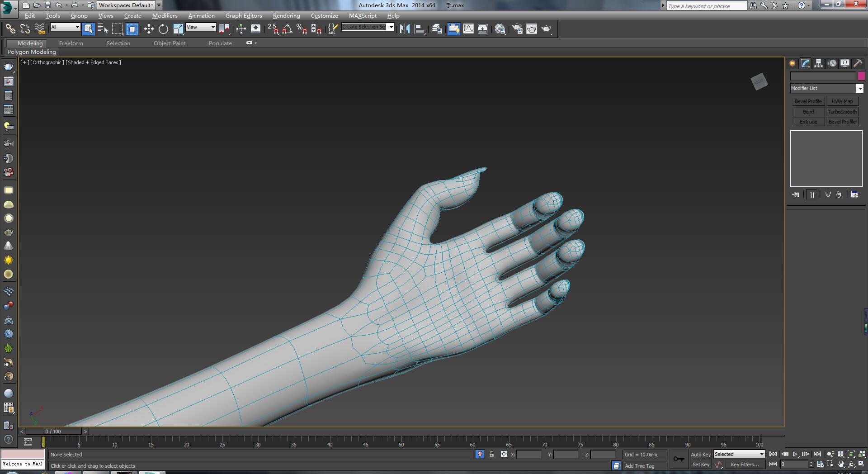Screen dimensions: 868x474
Task: Click the Select and Link icon
Action: coord(10,29)
